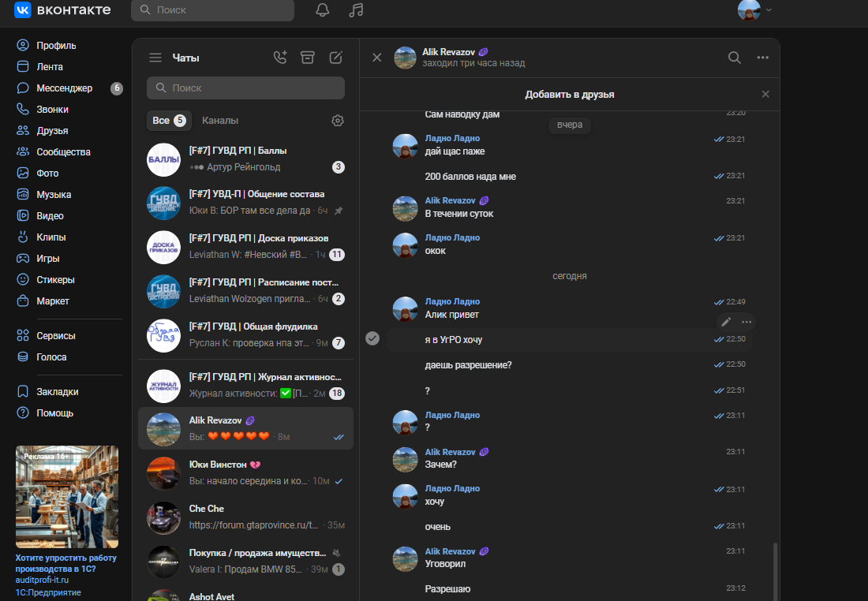Screen dimensions: 868x601
Task: Open chat [F#7] УВД-П | Общение состава
Action: [245, 203]
